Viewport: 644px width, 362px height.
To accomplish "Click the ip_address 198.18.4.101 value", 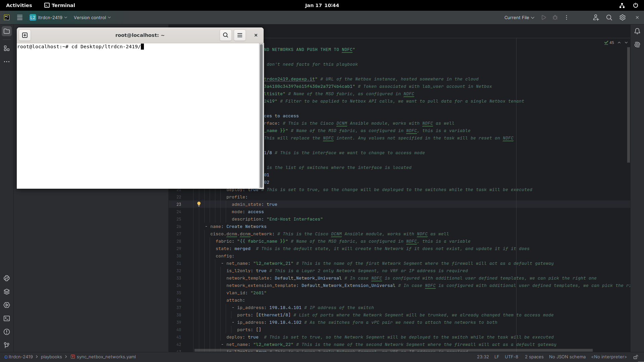I will (285, 308).
